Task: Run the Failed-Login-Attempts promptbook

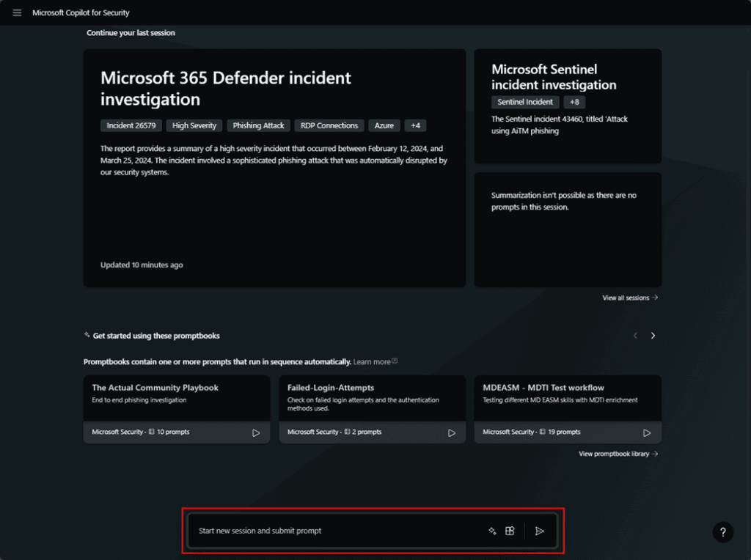Action: [x=452, y=432]
